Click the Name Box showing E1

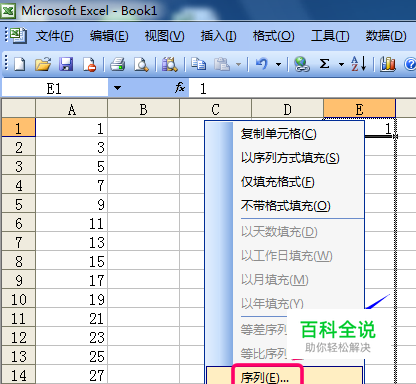[55, 88]
